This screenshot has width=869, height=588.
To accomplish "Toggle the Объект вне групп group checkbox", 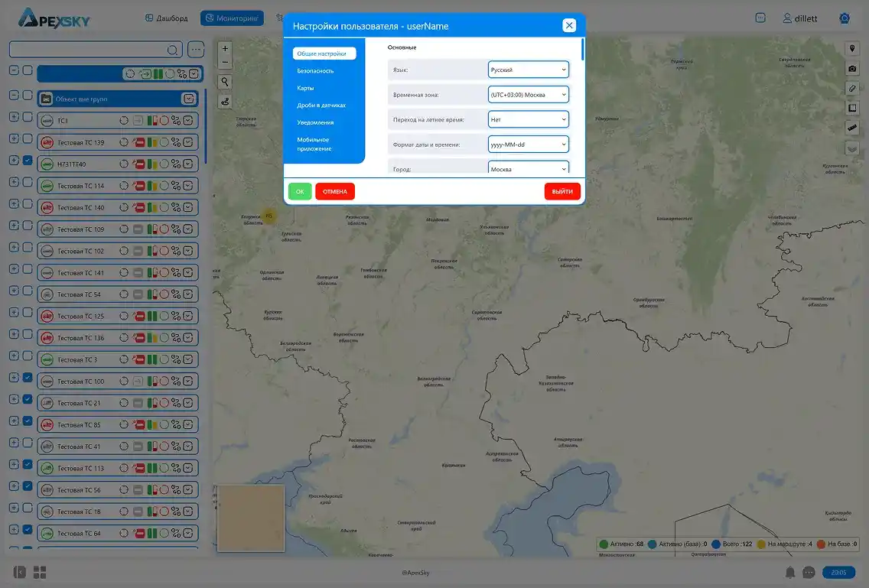I will click(x=28, y=96).
